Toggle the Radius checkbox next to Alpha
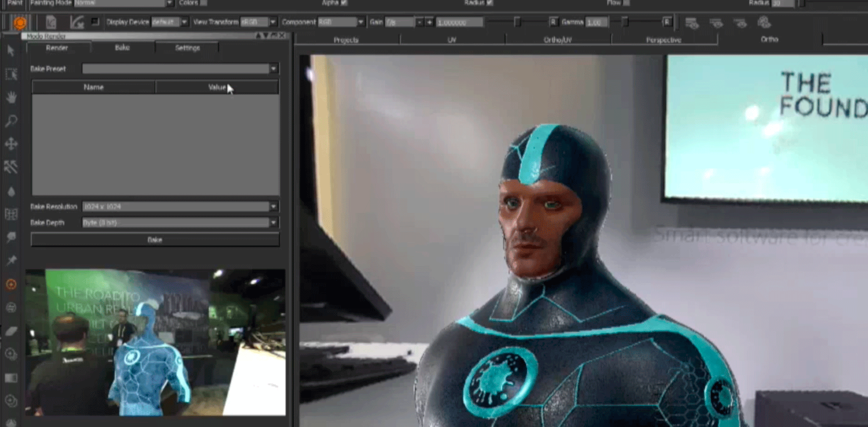Screen dimensions: 868x427 click(x=490, y=3)
